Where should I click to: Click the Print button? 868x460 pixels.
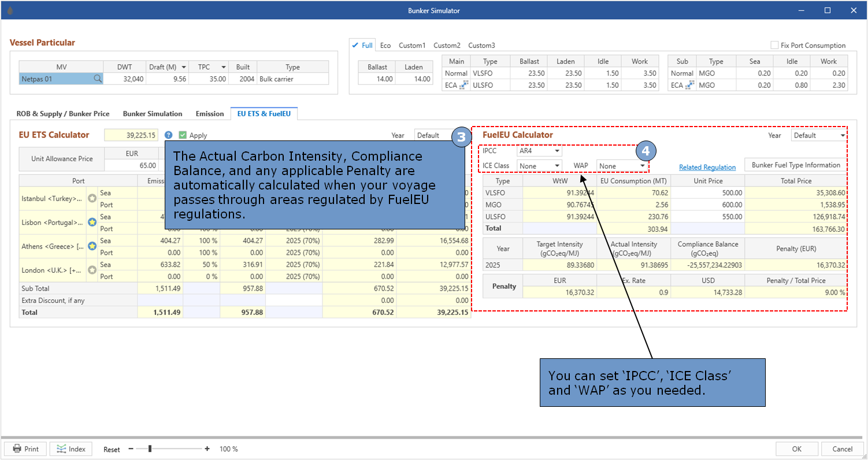coord(25,449)
